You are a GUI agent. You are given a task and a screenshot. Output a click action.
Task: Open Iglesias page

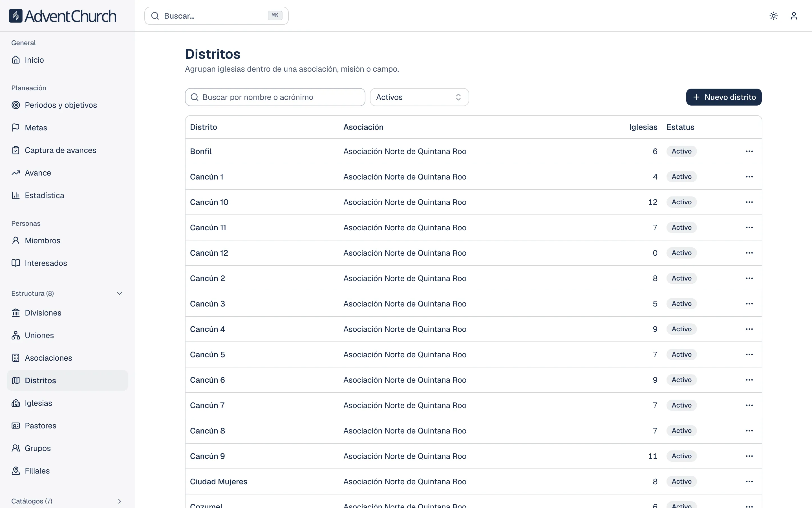click(67, 403)
